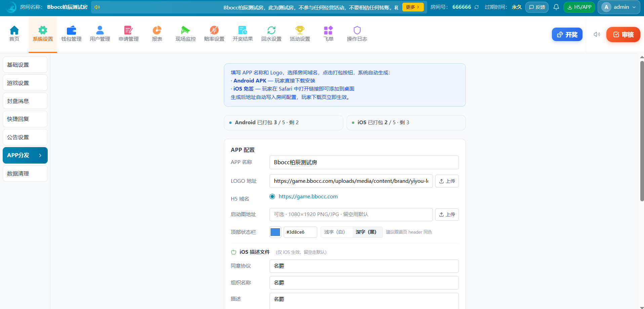Focus the 启动图地址 input field

pos(351,214)
